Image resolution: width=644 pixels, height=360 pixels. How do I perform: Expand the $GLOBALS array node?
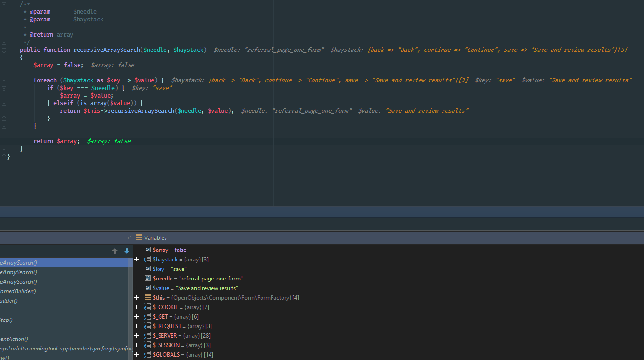click(x=137, y=355)
